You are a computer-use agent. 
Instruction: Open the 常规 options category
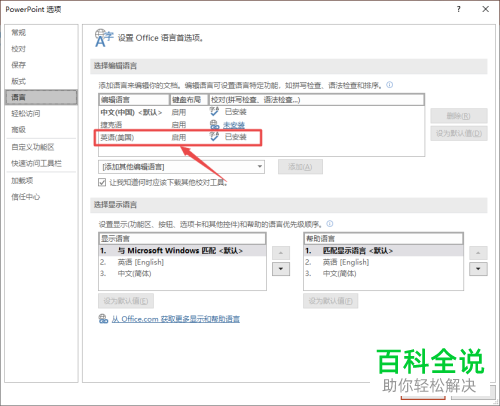41,32
